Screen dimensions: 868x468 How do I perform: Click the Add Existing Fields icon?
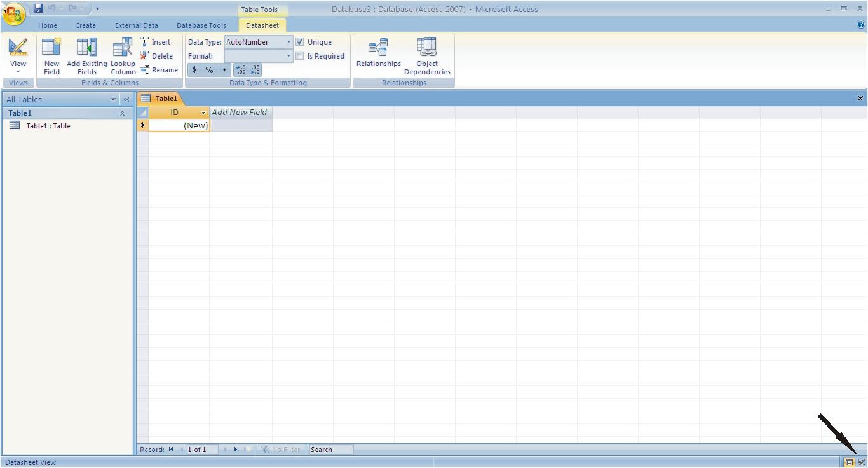[x=87, y=48]
